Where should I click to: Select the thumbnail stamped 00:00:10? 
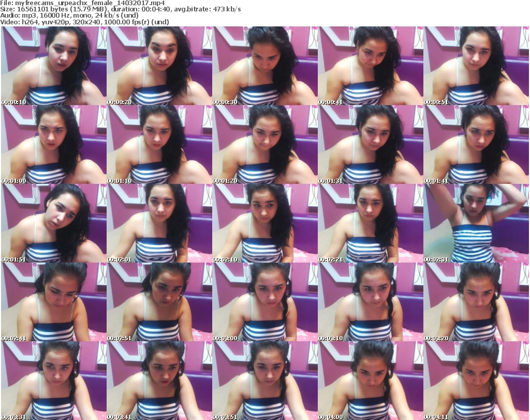click(x=54, y=66)
